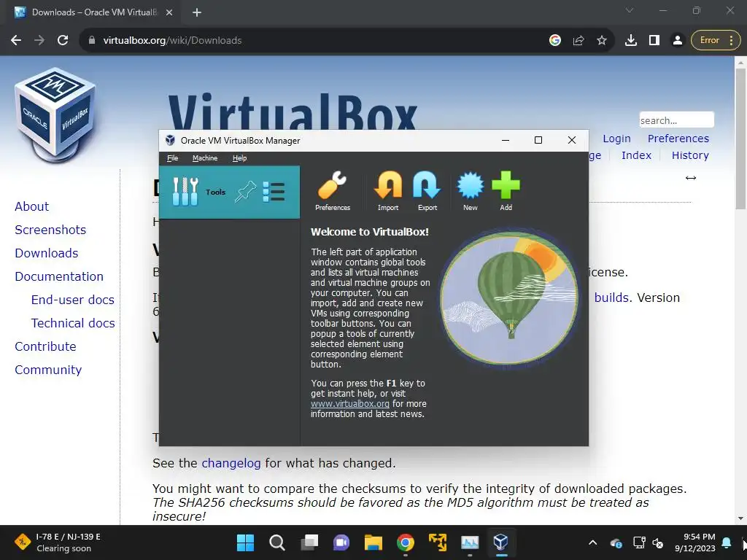This screenshot has width=747, height=560.
Task: Click the Google icon in address bar
Action: point(555,41)
